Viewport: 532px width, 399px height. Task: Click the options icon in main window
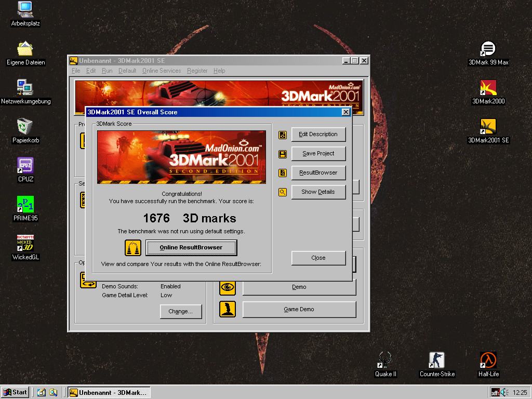(x=88, y=280)
